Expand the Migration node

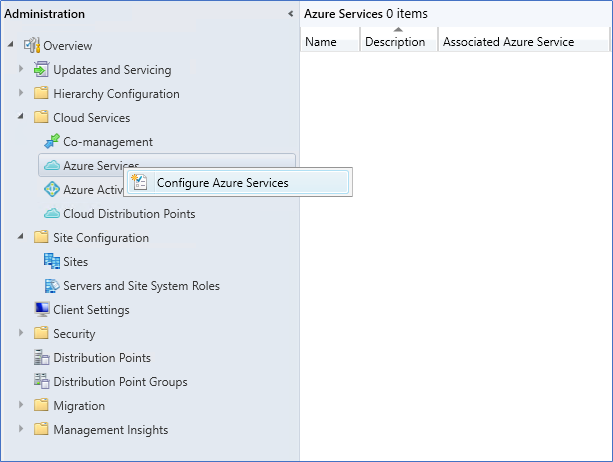click(x=21, y=405)
